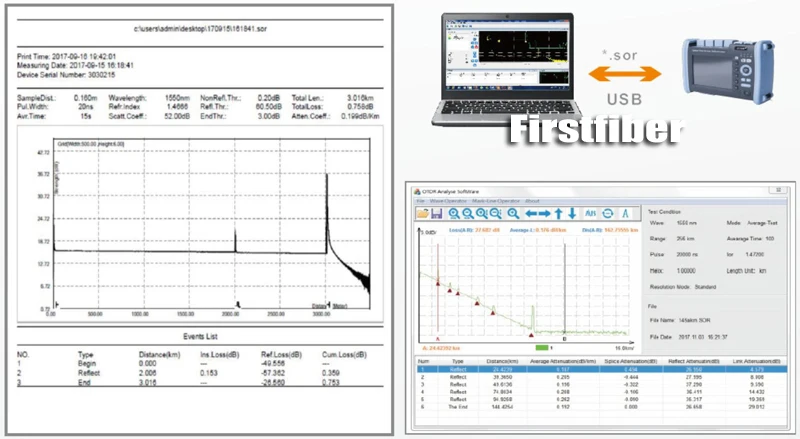Click the lambda 'A' icon at the toolbar end

[x=625, y=213]
